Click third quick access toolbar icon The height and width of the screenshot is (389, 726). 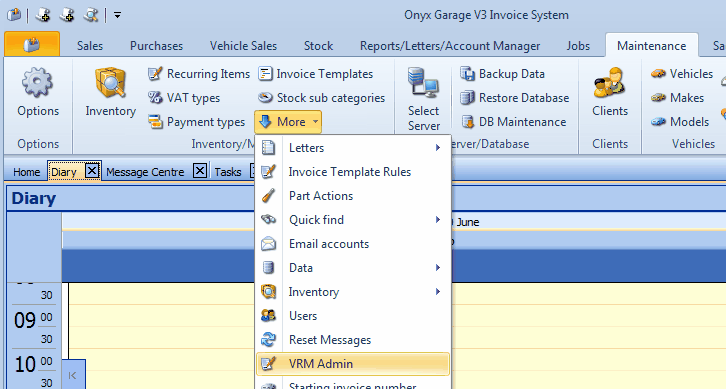(67, 15)
